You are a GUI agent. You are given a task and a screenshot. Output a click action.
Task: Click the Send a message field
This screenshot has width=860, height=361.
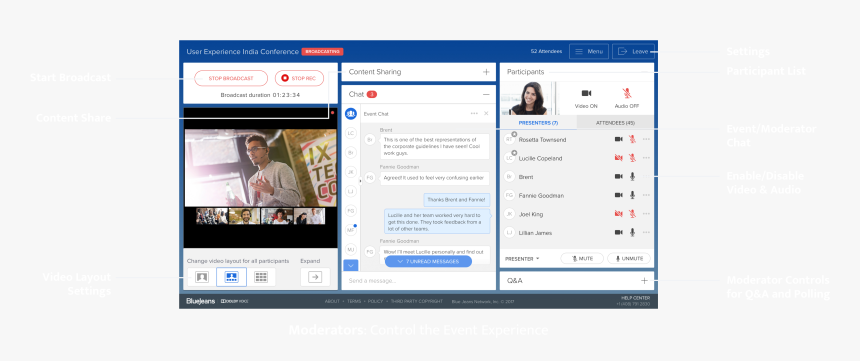tap(418, 280)
